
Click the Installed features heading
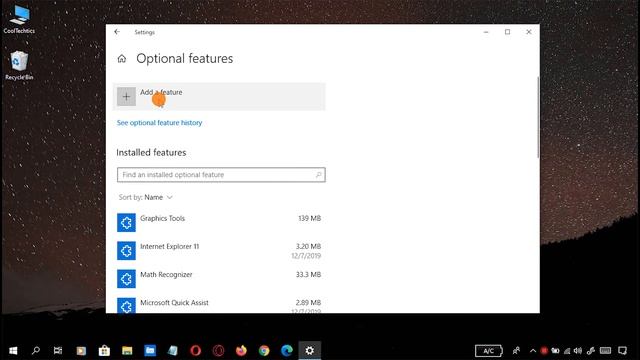click(x=151, y=153)
